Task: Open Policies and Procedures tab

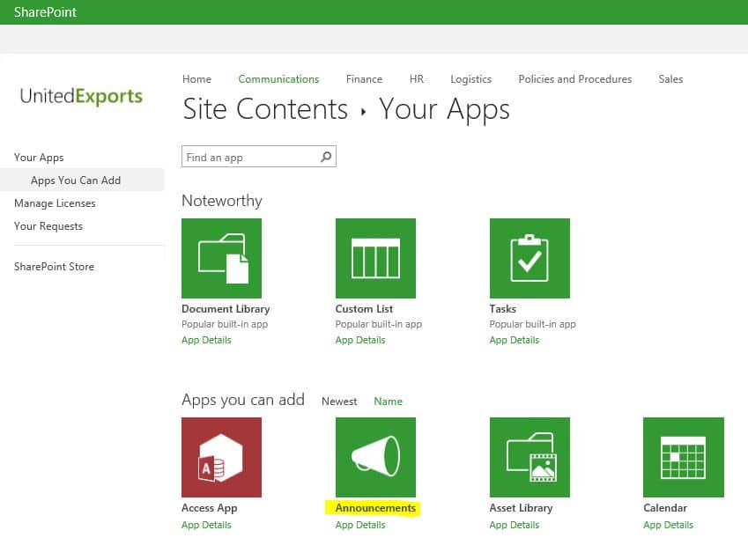Action: click(x=574, y=79)
